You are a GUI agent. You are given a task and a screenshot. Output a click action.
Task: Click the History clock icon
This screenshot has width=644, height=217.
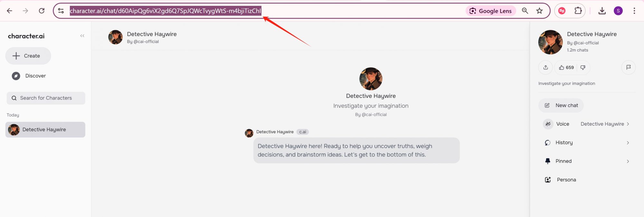click(548, 143)
